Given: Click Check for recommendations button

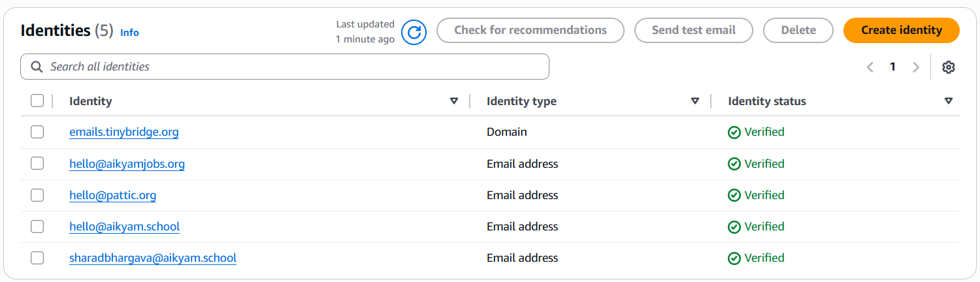Looking at the screenshot, I should coord(530,30).
